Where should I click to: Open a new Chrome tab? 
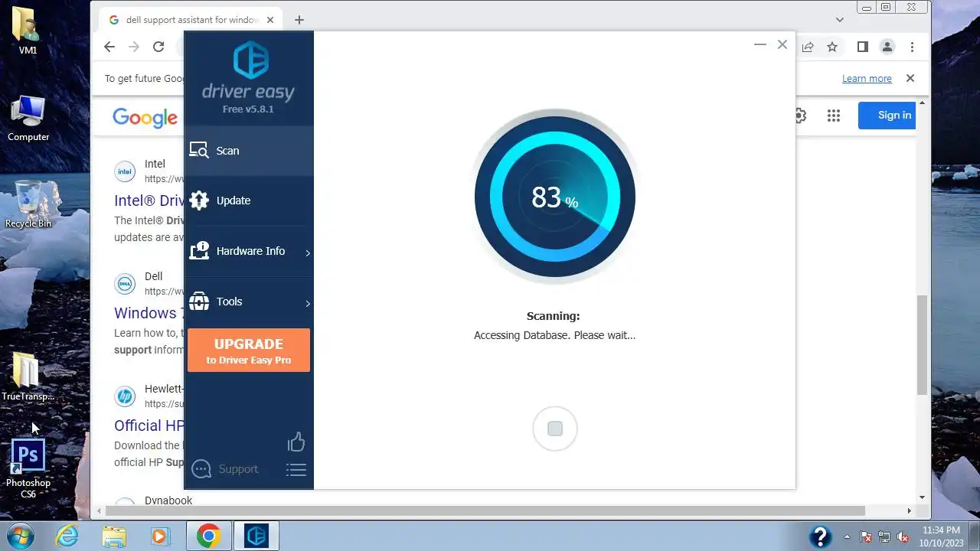299,20
